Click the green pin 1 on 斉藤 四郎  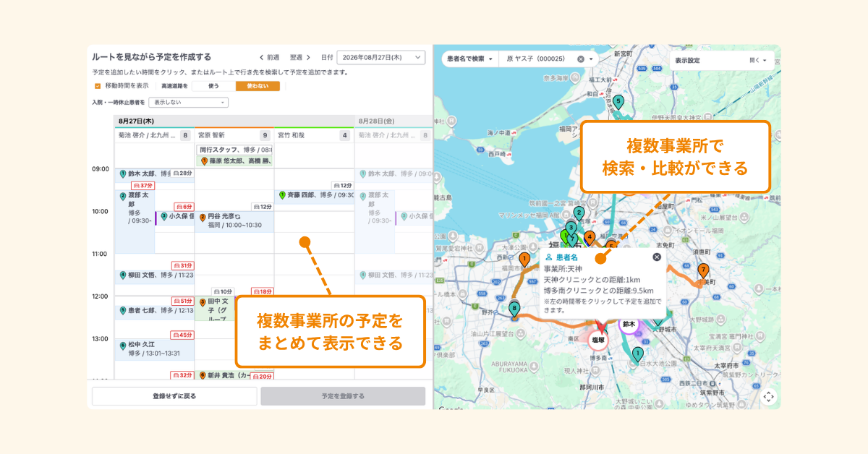point(282,194)
